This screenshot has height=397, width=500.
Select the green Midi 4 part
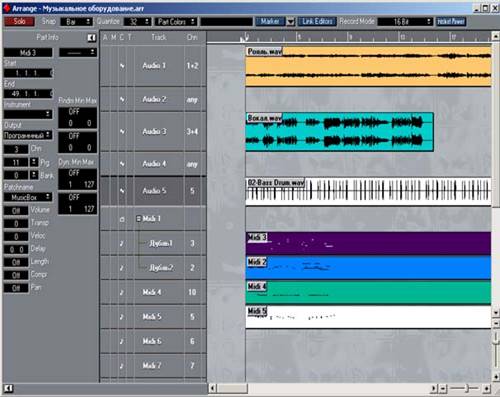(368, 293)
